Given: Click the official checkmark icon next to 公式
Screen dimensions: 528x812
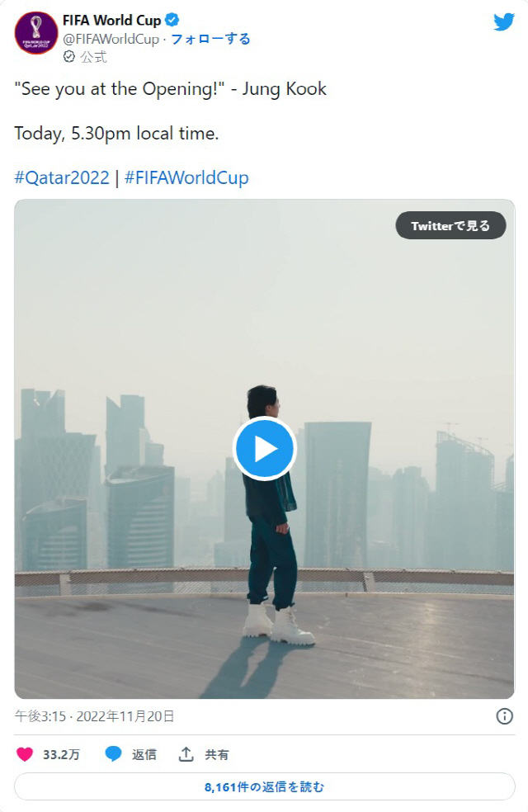Looking at the screenshot, I should (68, 56).
